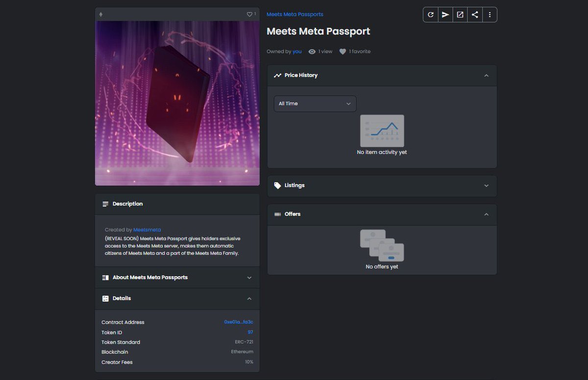Click the ERC-721 token standard value
The image size is (588, 380).
click(244, 342)
